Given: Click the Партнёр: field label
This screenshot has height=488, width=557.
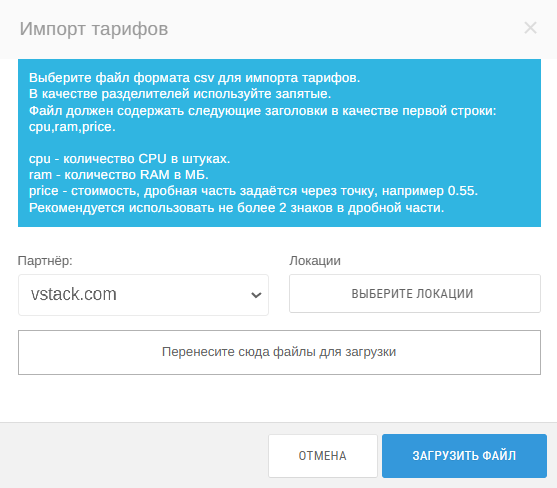Looking at the screenshot, I should [x=45, y=261].
